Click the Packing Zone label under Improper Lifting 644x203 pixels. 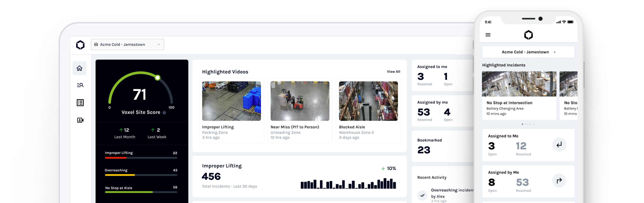click(215, 133)
